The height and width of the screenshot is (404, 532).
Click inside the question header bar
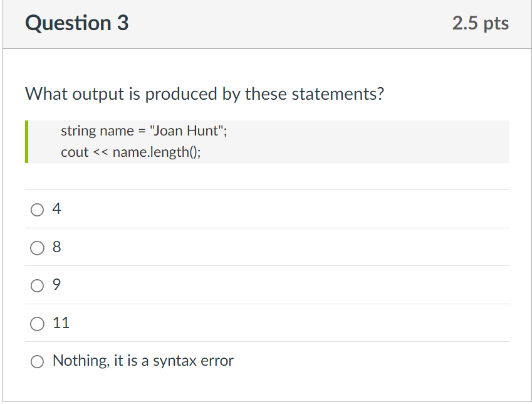click(266, 23)
